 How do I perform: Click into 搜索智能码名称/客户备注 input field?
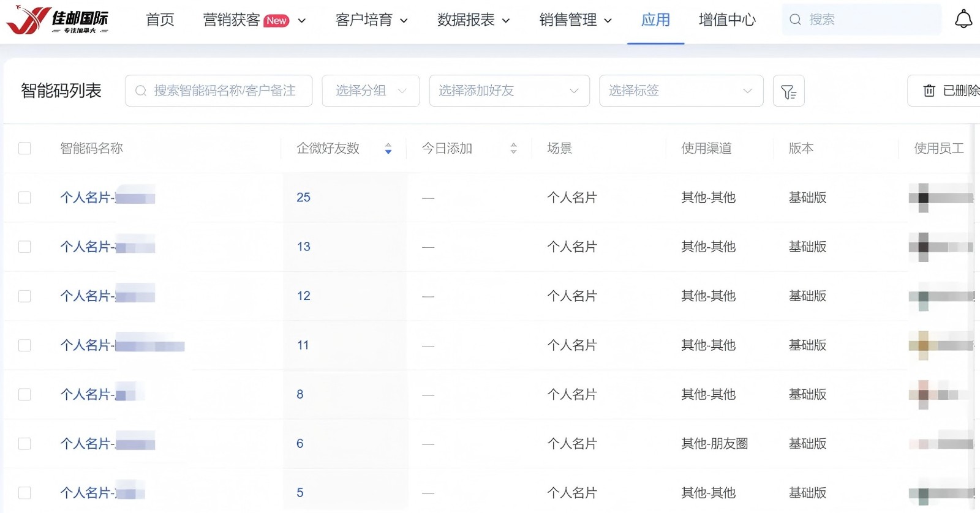coord(227,91)
